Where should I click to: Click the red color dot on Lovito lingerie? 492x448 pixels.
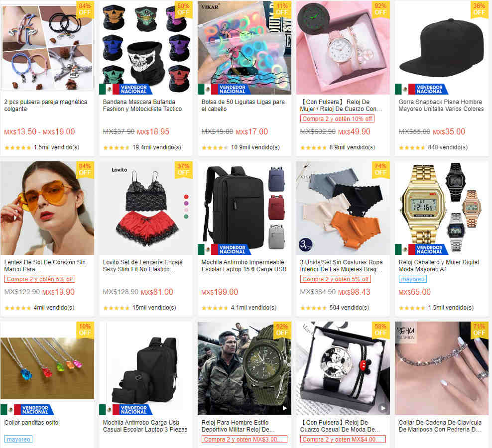(x=186, y=197)
